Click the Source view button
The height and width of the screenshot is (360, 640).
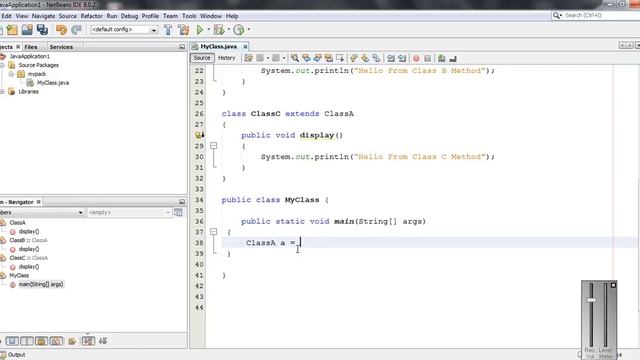[202, 58]
